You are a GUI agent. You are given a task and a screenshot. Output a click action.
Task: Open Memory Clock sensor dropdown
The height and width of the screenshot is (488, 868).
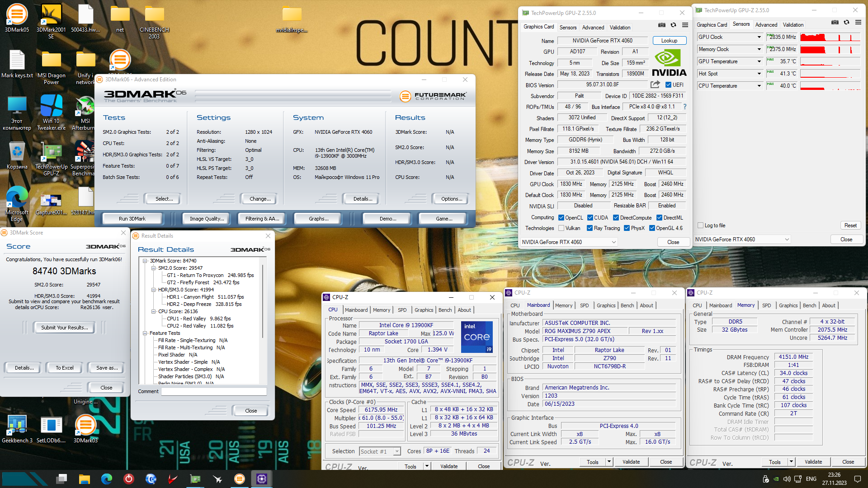pos(759,49)
